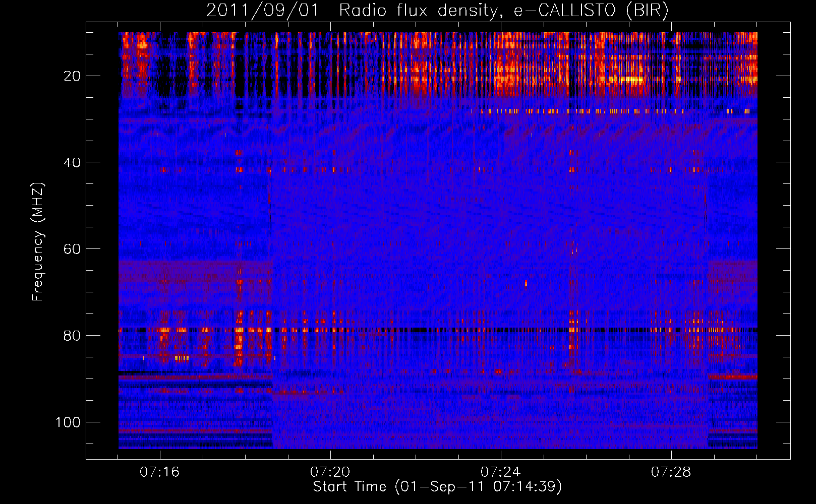Click the plot title 'Radio flux density, e-CALLISTO (BIR)'
The width and height of the screenshot is (816, 504).
(504, 11)
